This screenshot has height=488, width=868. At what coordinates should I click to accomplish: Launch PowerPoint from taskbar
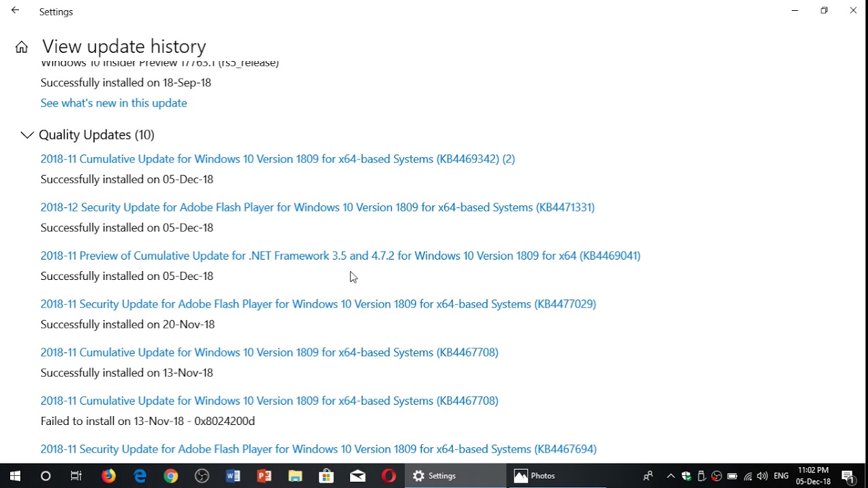coord(264,476)
